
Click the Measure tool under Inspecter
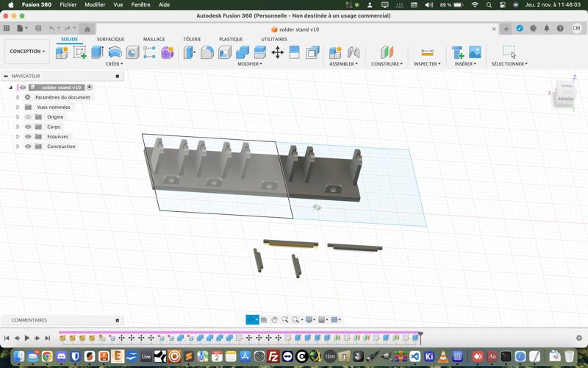[426, 52]
